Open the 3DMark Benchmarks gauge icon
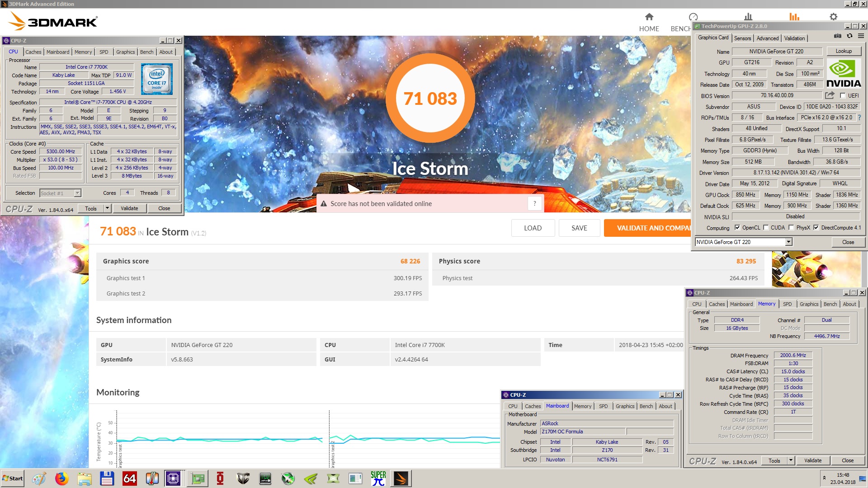The width and height of the screenshot is (868, 488). click(693, 17)
